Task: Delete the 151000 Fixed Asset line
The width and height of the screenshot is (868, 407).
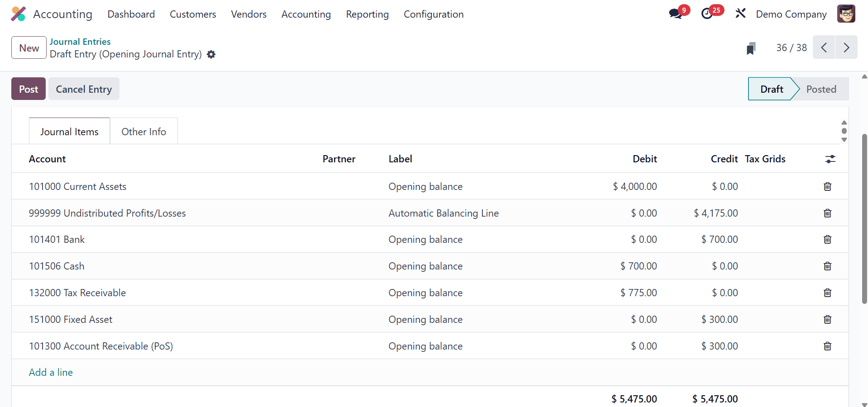Action: click(827, 319)
